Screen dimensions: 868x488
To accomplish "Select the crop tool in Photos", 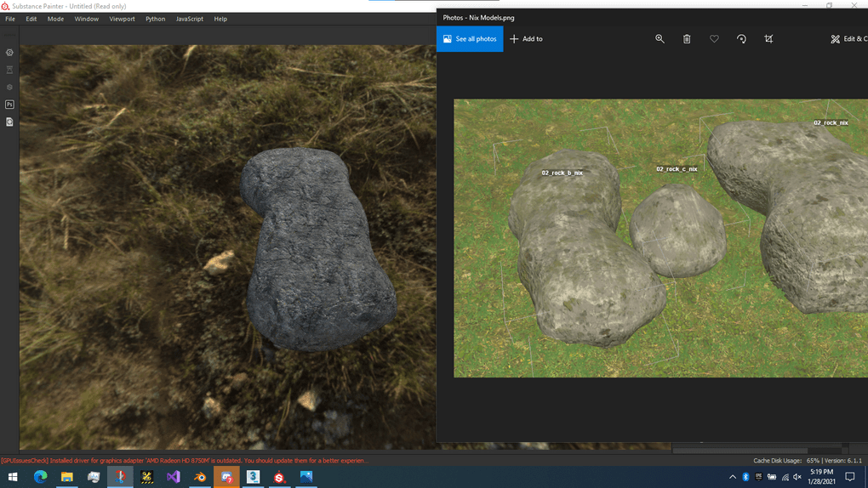I will coord(768,39).
